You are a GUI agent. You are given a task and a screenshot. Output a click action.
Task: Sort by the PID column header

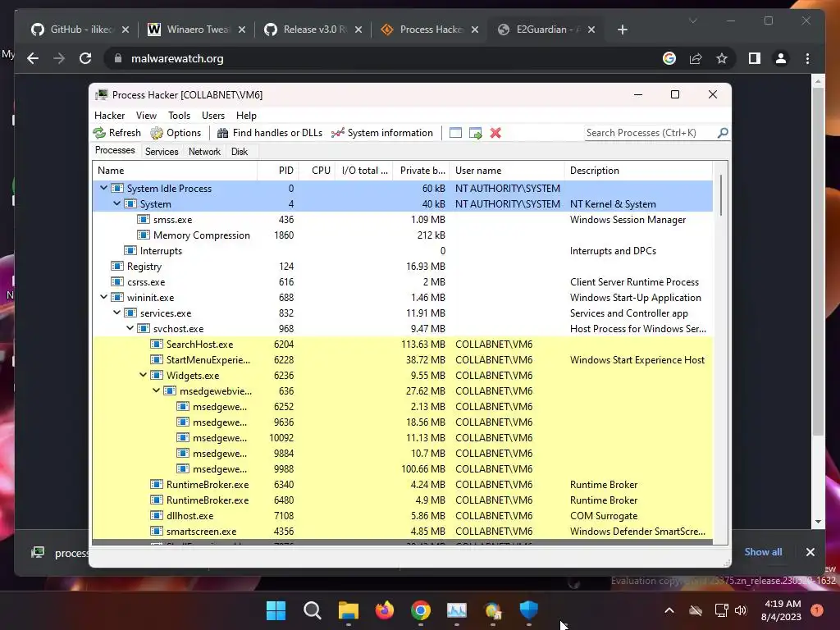click(x=278, y=171)
